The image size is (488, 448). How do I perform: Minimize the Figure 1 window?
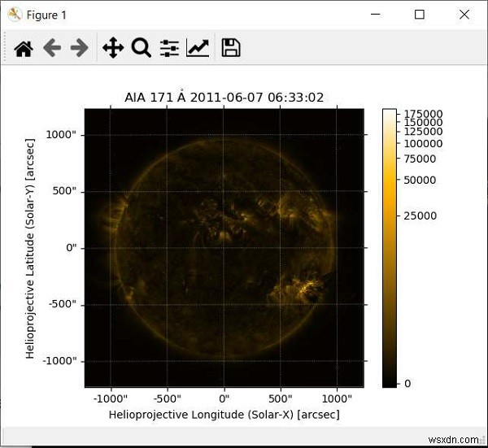(x=376, y=15)
